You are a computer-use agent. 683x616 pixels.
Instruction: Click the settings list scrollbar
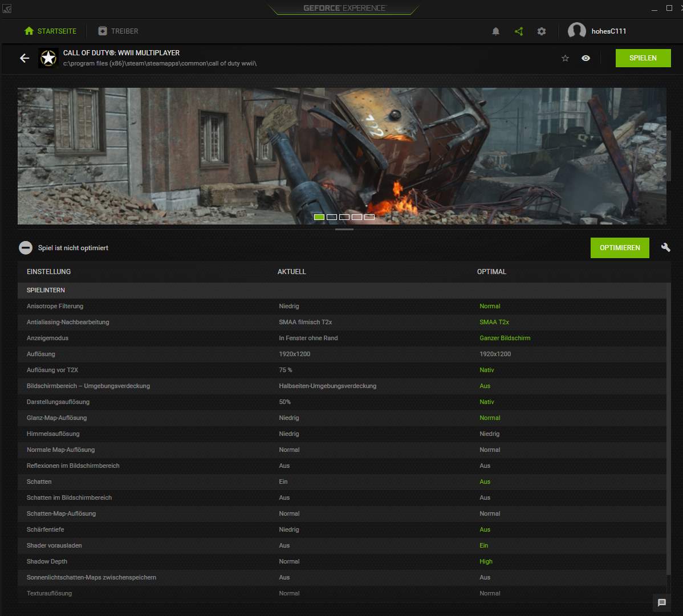tap(669, 429)
